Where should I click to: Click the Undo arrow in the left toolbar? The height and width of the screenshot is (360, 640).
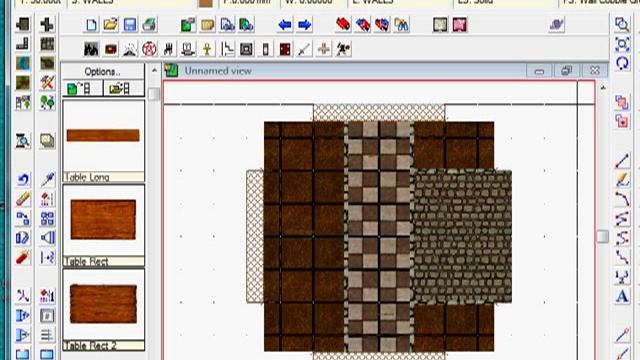[23, 179]
